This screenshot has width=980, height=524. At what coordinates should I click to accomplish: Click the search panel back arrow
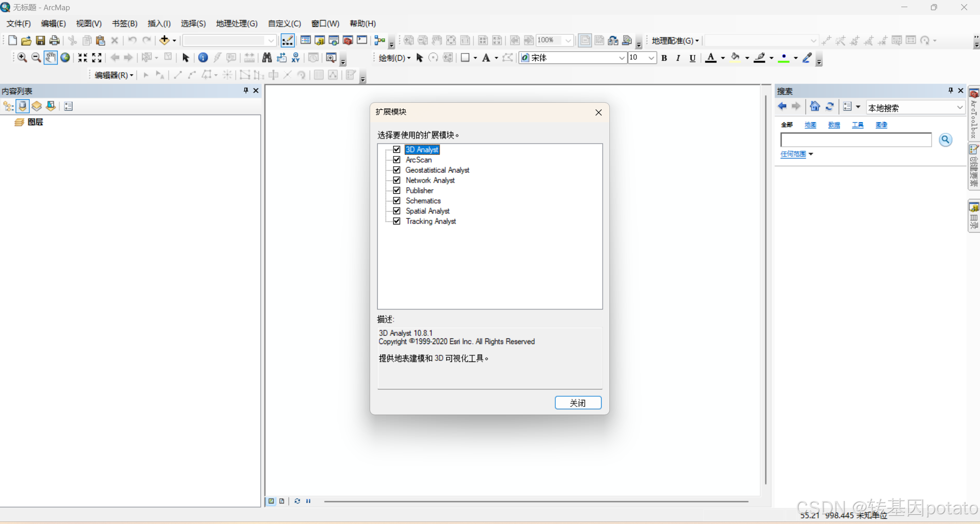(782, 106)
